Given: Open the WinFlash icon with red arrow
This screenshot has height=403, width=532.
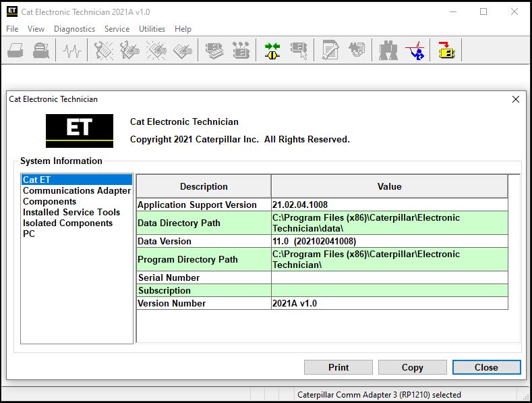Looking at the screenshot, I should pyautogui.click(x=446, y=51).
